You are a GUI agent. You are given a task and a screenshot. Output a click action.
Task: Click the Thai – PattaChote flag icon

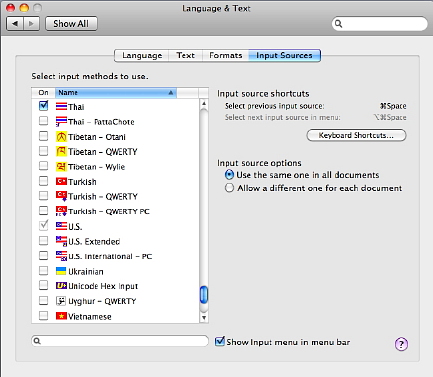pyautogui.click(x=61, y=121)
